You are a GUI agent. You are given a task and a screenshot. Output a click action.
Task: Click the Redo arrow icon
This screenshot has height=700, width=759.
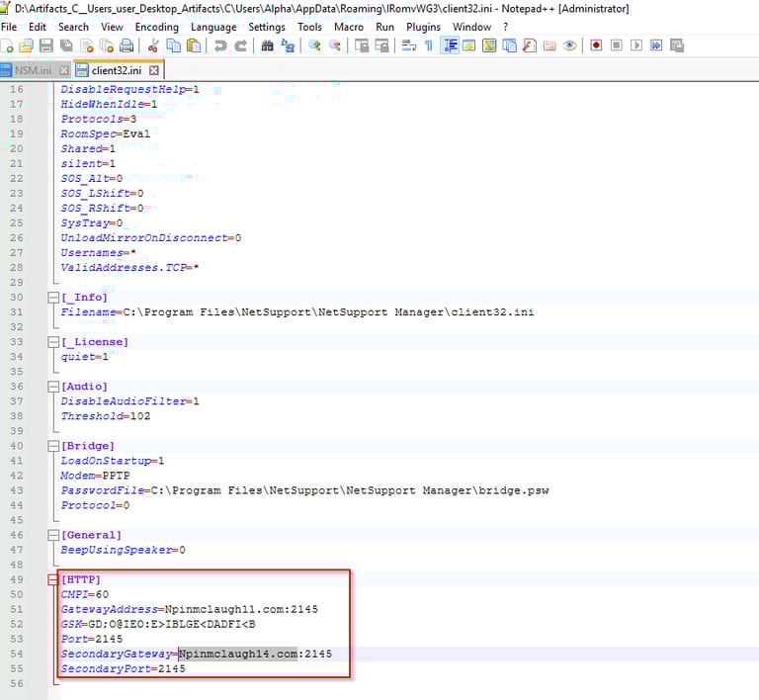240,46
